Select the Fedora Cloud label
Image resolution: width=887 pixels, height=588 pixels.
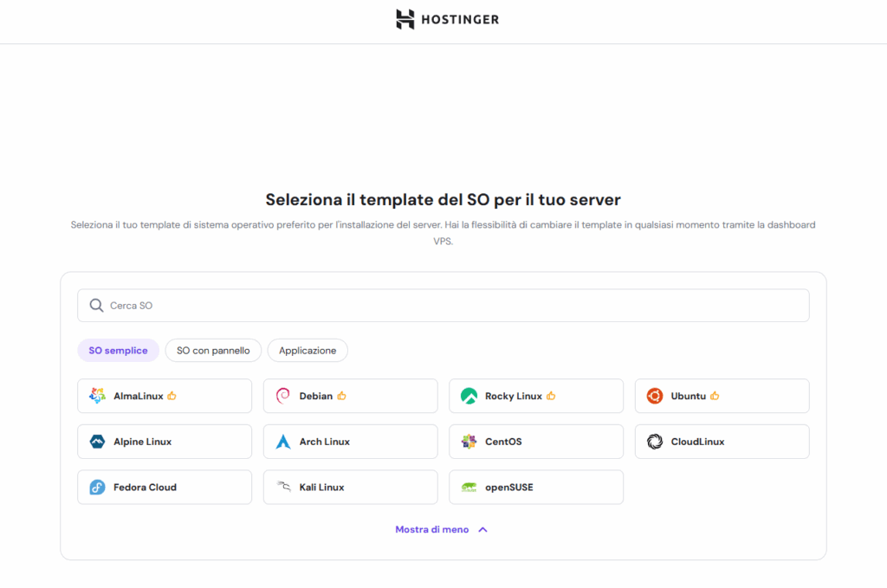point(145,487)
